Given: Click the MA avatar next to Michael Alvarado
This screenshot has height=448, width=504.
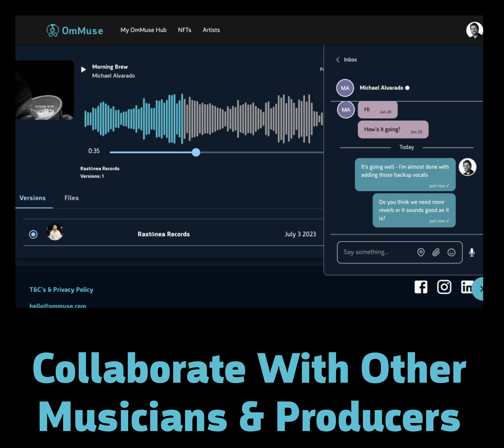Looking at the screenshot, I should coord(345,88).
